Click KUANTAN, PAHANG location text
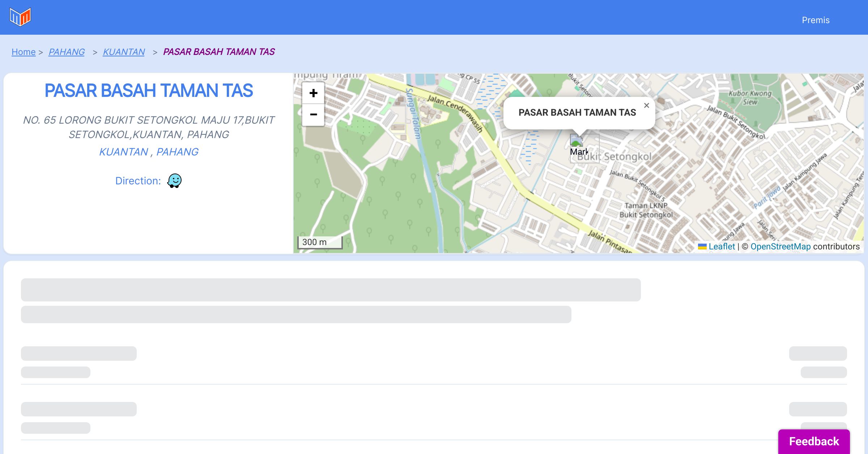 [149, 152]
